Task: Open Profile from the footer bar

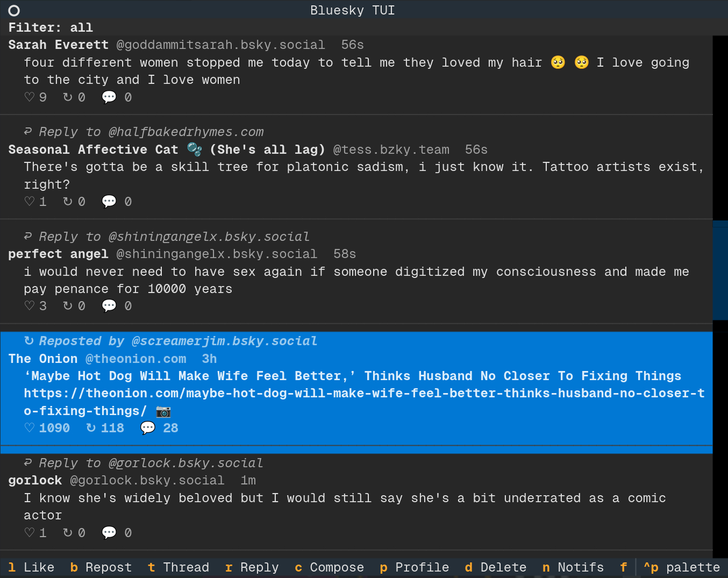Action: pos(414,568)
